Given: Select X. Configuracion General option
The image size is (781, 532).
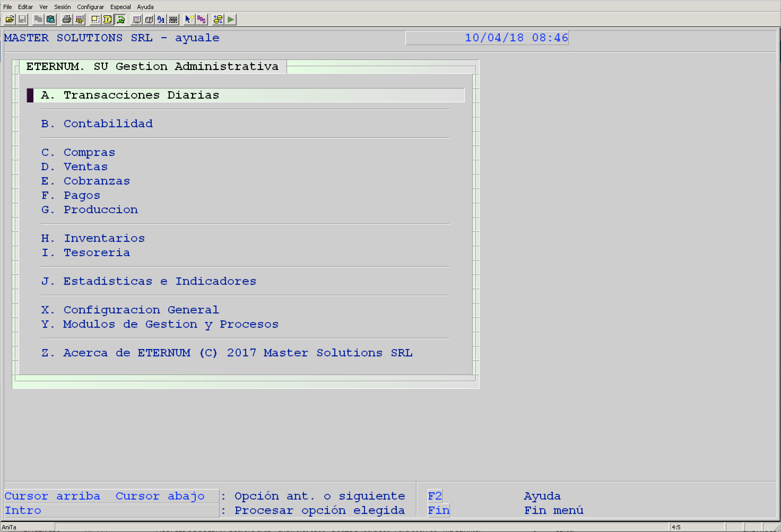Looking at the screenshot, I should click(x=130, y=310).
